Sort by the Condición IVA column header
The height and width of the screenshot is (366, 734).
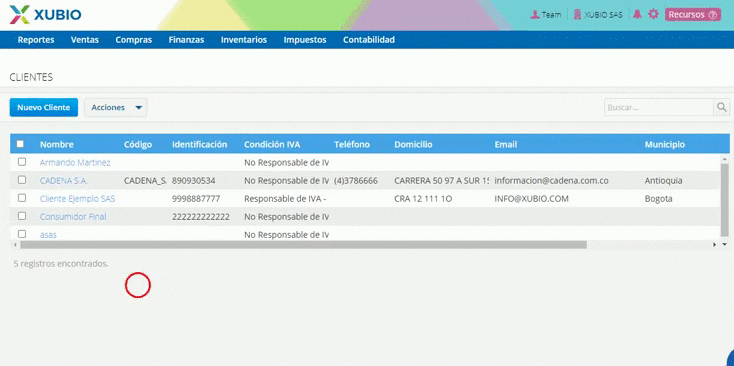click(272, 145)
